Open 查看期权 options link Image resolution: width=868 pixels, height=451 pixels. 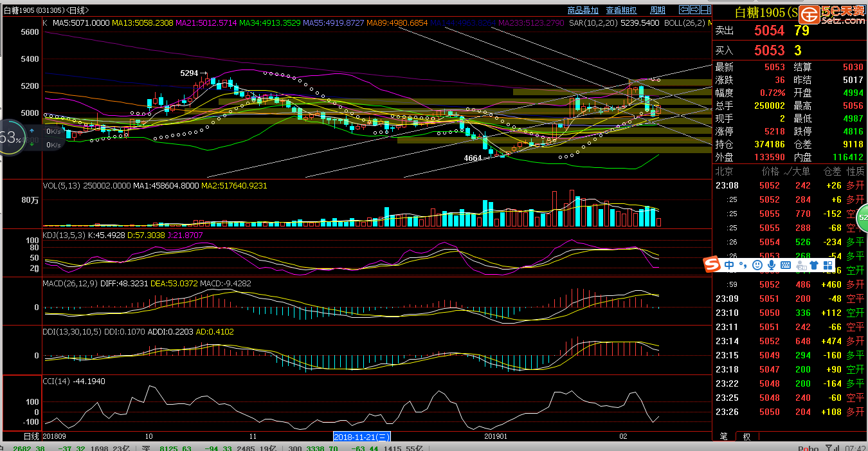(621, 10)
